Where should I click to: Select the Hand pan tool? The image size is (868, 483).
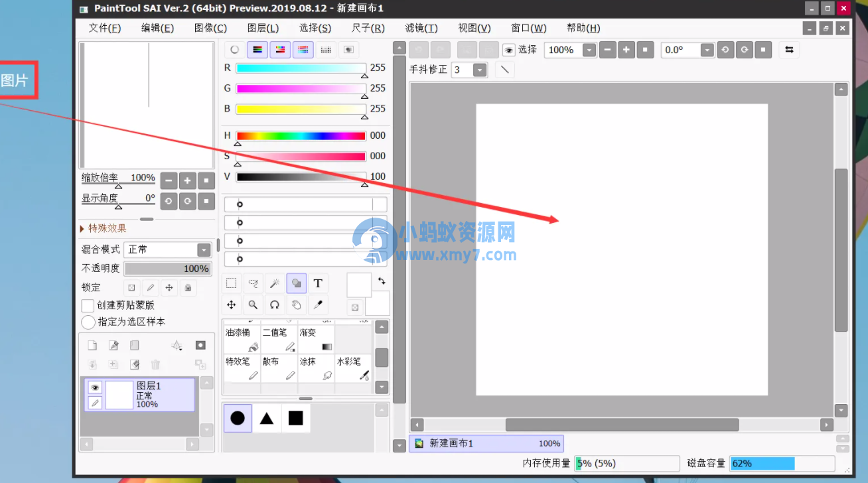tap(296, 305)
